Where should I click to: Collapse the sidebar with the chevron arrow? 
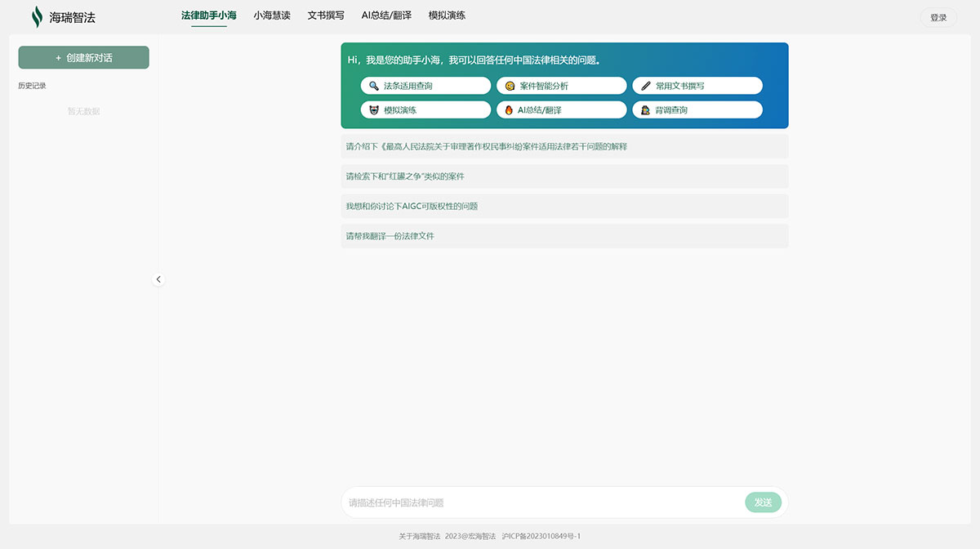point(158,279)
